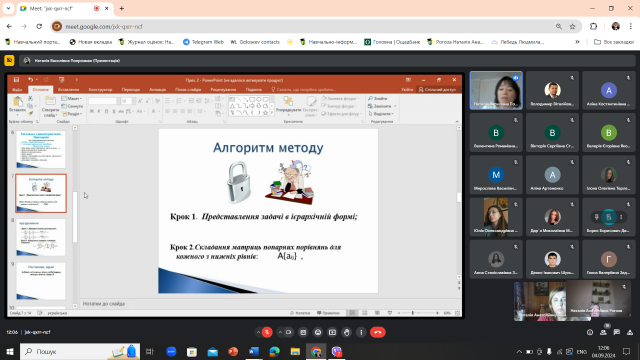This screenshot has width=640, height=360.
Task: Open File Explorer from the taskbar
Action: pyautogui.click(x=295, y=351)
